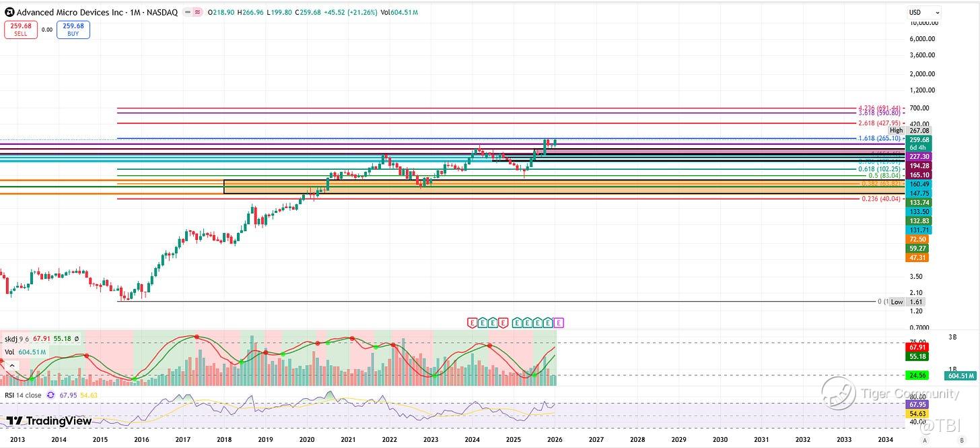Click the purple 227.30 price tag
The height and width of the screenshot is (448, 980).
(919, 156)
